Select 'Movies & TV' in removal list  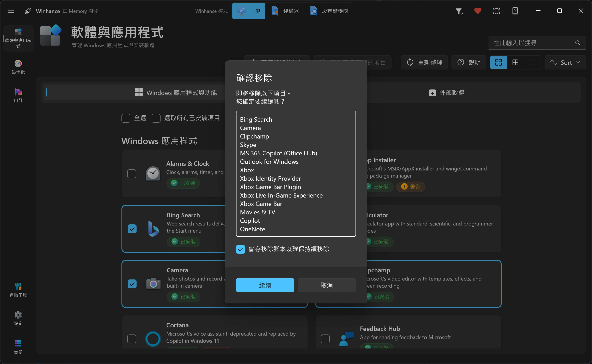[257, 212]
